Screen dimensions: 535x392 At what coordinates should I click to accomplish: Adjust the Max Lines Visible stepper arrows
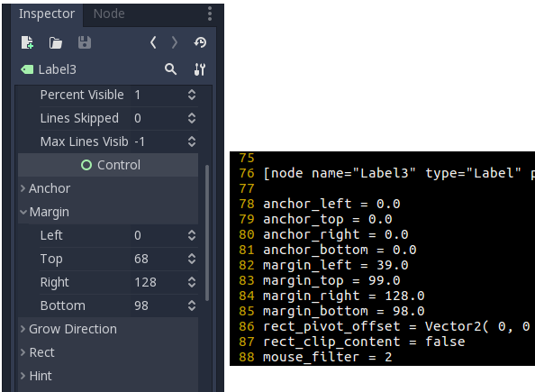[x=192, y=141]
